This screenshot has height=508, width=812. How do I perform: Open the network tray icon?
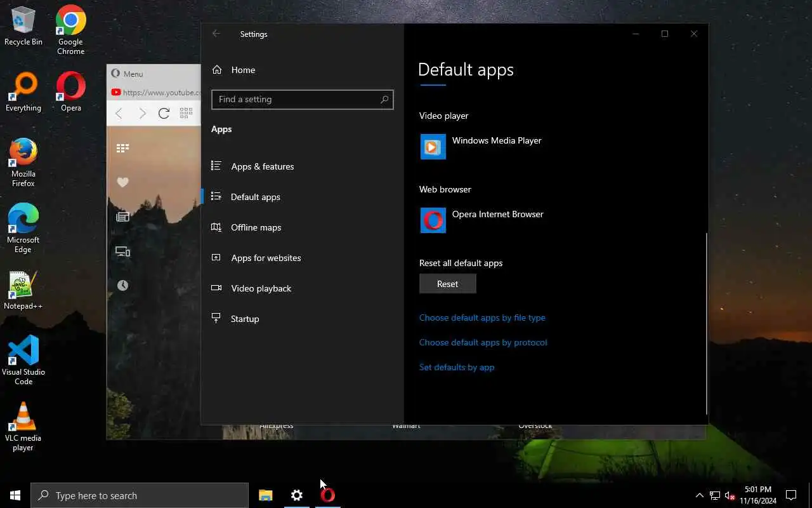pos(714,495)
